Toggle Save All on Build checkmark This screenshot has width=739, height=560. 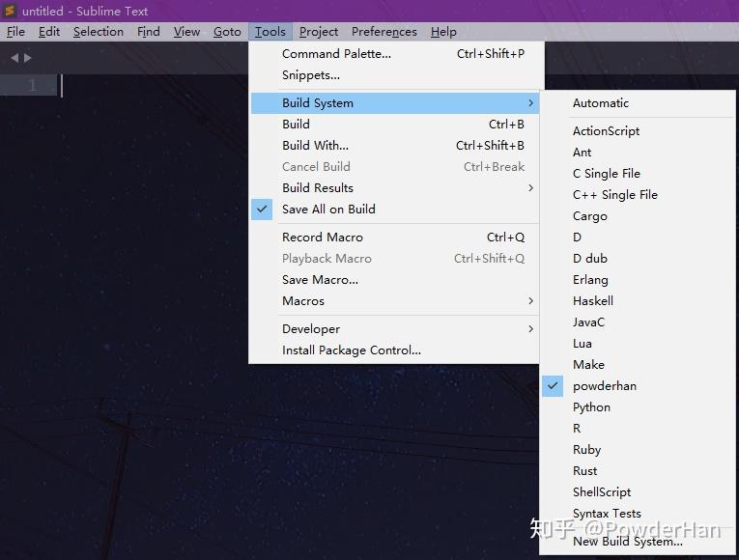(x=262, y=210)
